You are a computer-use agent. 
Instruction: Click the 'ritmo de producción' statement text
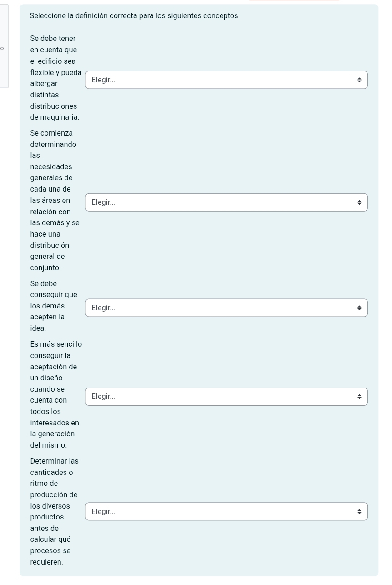click(54, 512)
